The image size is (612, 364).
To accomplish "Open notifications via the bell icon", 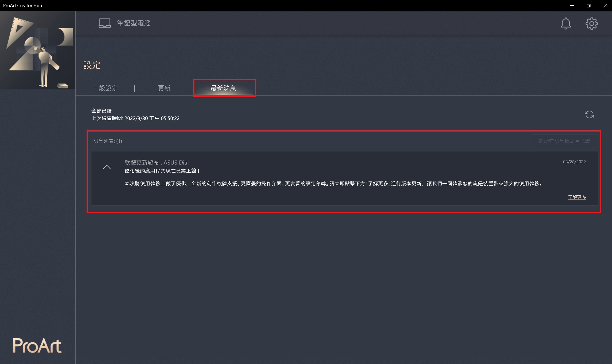I will click(566, 23).
